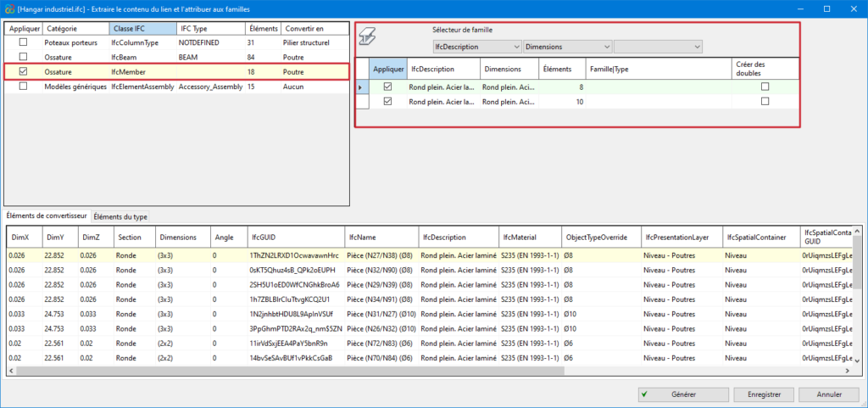The width and height of the screenshot is (868, 408).
Task: Click the IfcPresentationLayer column header
Action: coord(682,237)
